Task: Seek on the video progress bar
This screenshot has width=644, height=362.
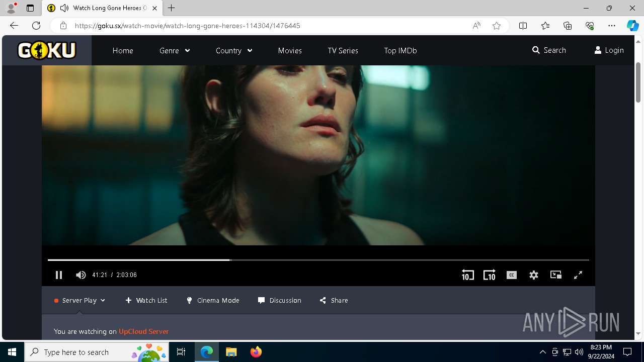Action: (318, 260)
